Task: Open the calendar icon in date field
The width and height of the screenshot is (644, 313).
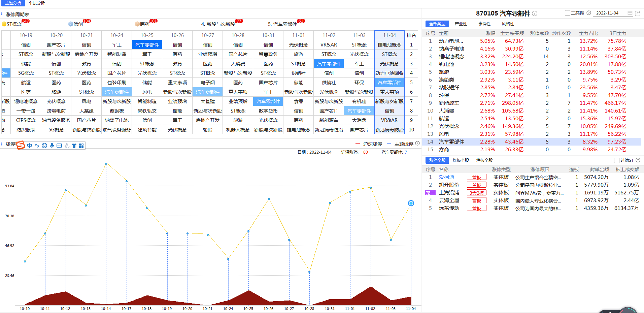Action: [x=630, y=13]
